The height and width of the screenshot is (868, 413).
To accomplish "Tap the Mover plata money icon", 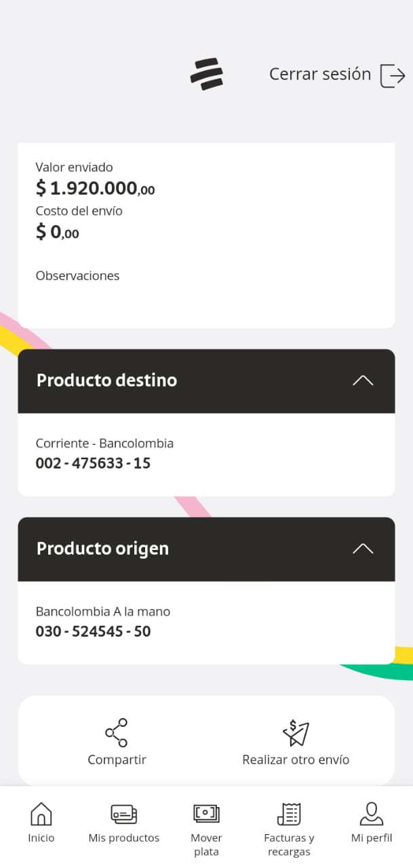I will pos(206,813).
